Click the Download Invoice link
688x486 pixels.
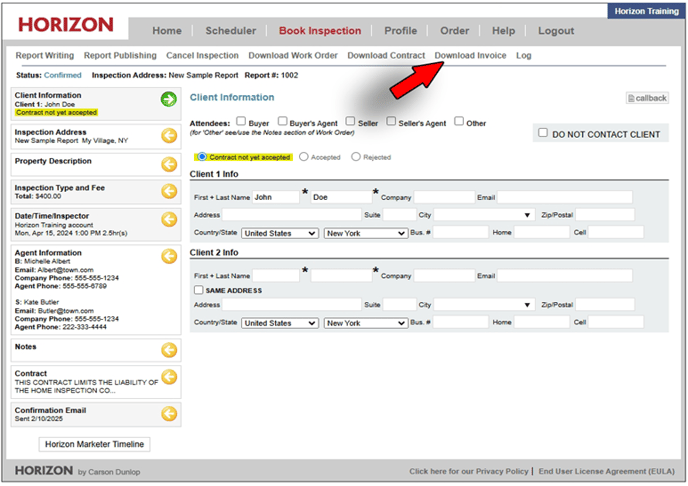click(x=470, y=55)
